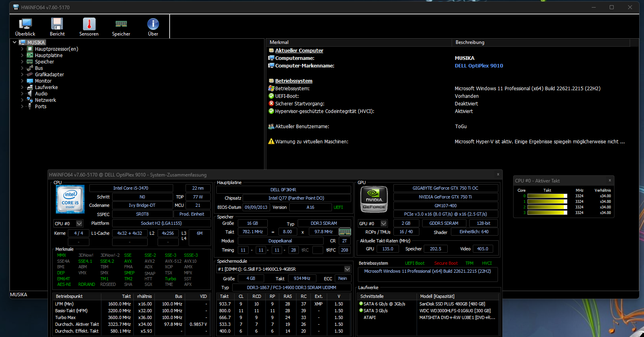644x337 pixels.
Task: Click the Core 2 clock bar
Action: [547, 207]
